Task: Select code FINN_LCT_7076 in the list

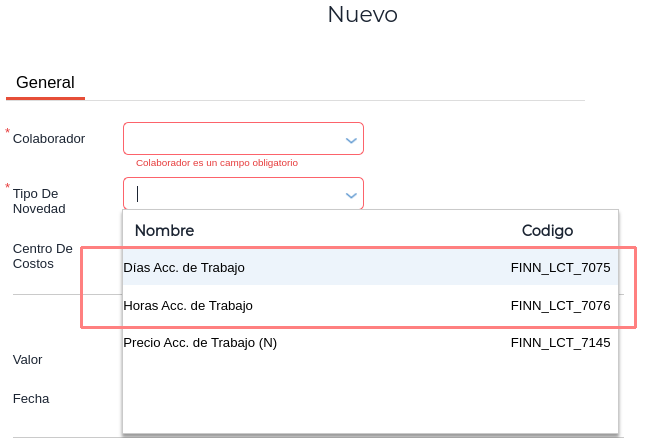Action: 560,305
